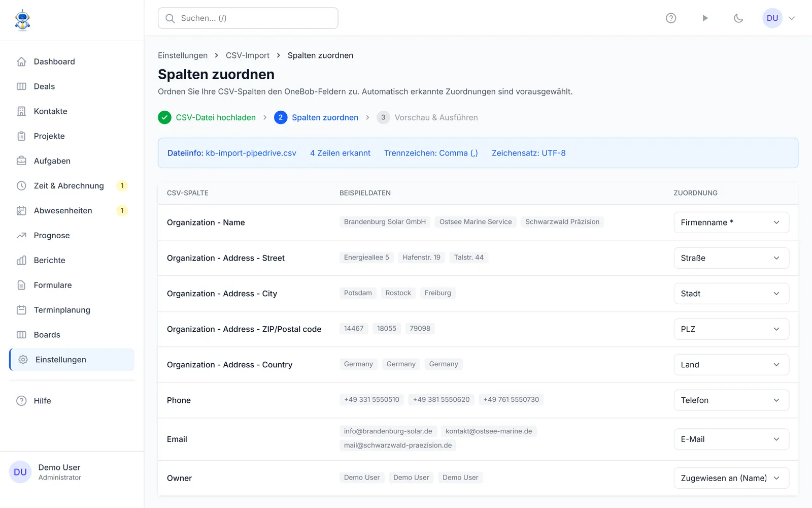Click the 79098 postal code chip
Viewport: 812px width, 508px height.
click(x=420, y=329)
